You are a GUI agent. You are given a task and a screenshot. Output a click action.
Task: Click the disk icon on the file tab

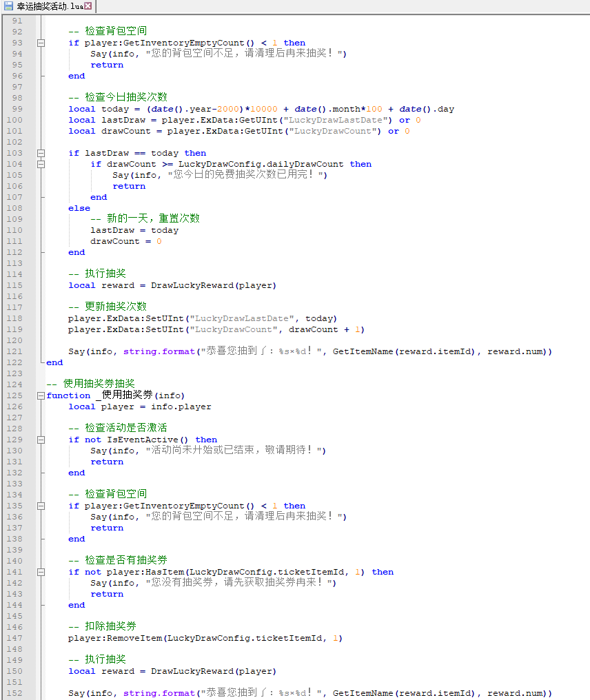8,6
